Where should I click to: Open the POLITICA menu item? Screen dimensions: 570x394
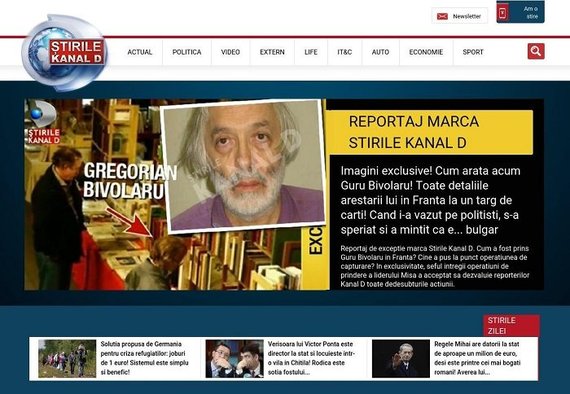[187, 52]
